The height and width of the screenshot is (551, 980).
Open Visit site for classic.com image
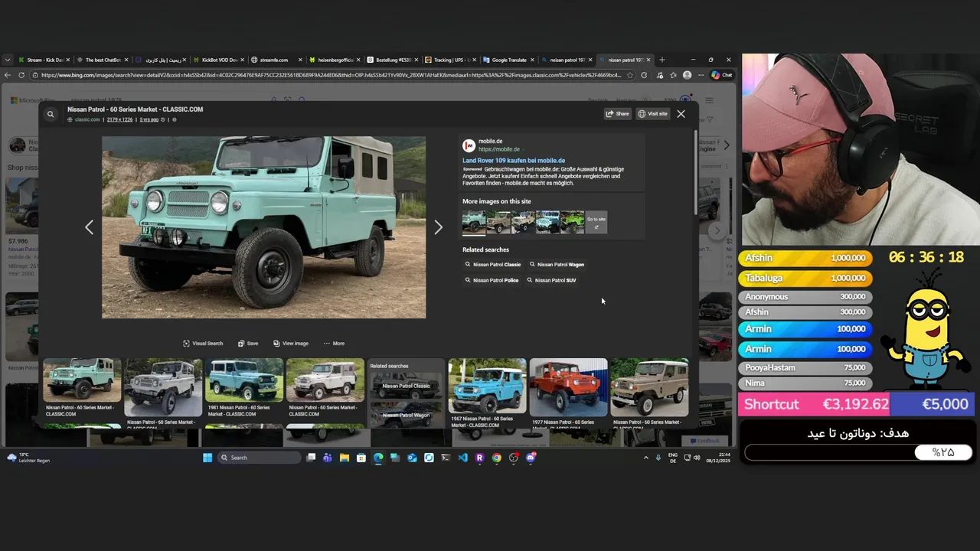tap(652, 113)
